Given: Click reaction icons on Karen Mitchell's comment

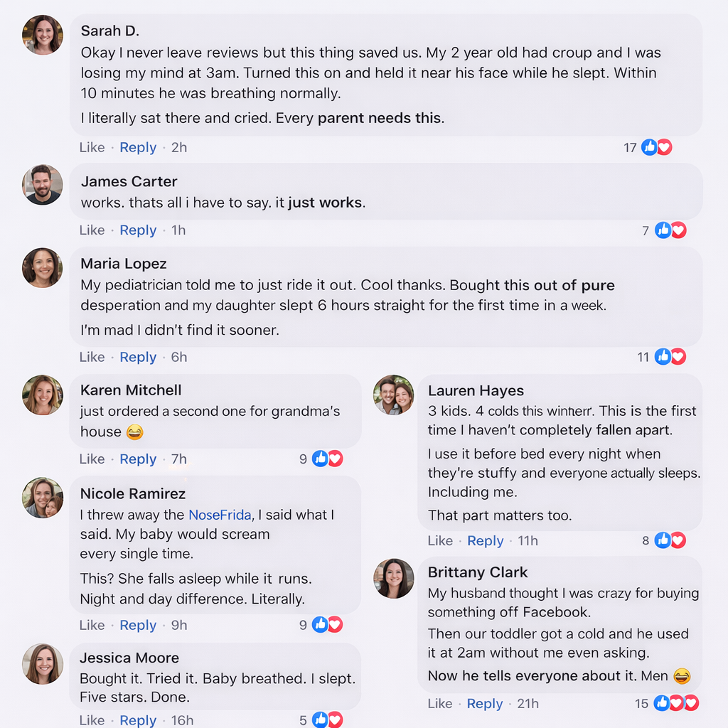Looking at the screenshot, I should pyautogui.click(x=328, y=459).
